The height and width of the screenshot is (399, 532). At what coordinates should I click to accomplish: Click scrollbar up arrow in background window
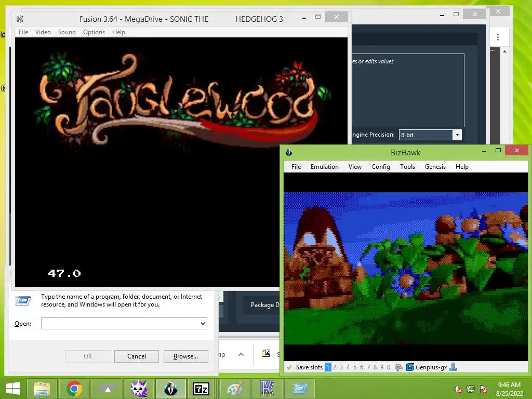coord(505,51)
